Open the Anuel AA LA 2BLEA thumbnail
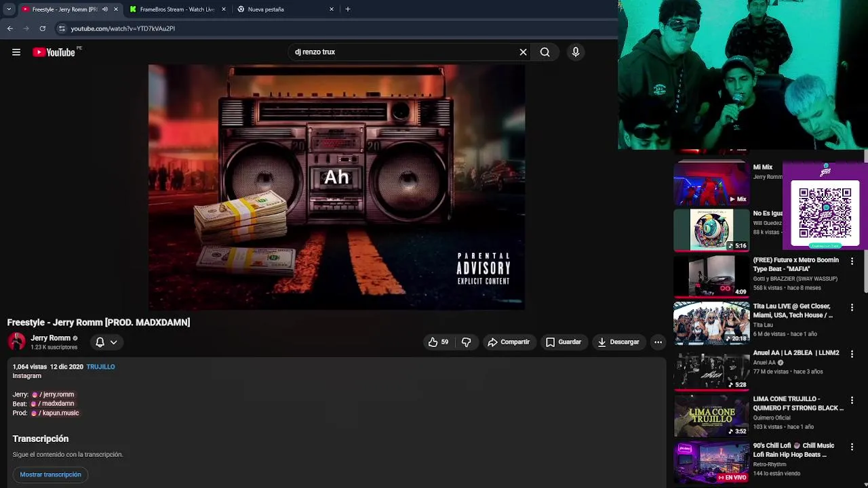 (x=711, y=369)
